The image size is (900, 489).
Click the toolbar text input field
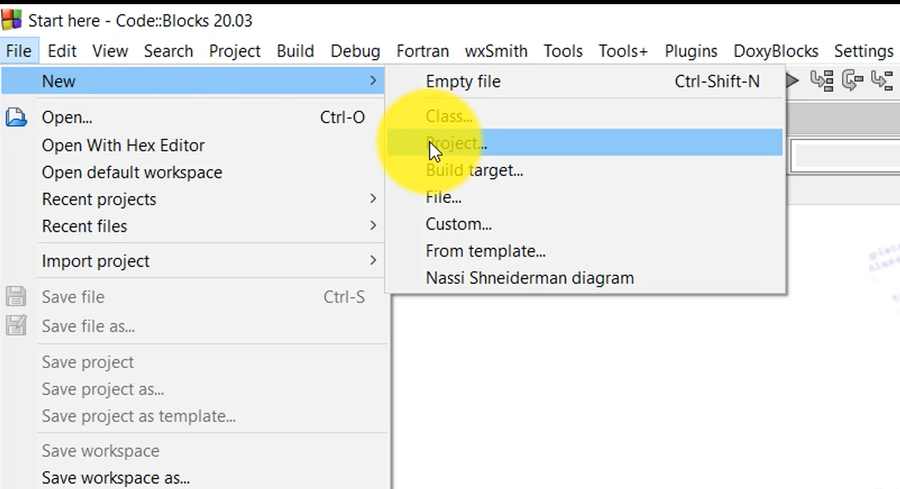(845, 155)
